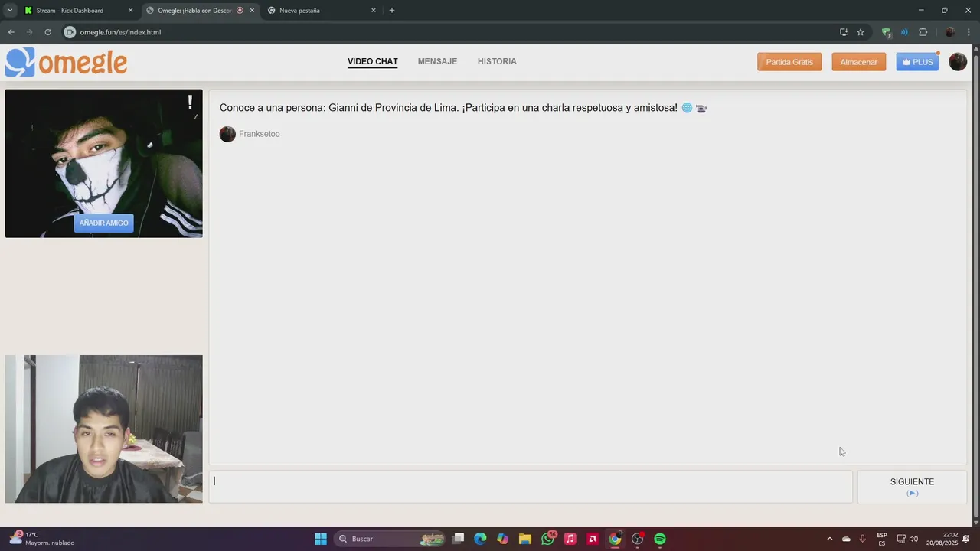This screenshot has height=551, width=980.
Task: Click the page vertical scrollbar
Action: point(975,285)
